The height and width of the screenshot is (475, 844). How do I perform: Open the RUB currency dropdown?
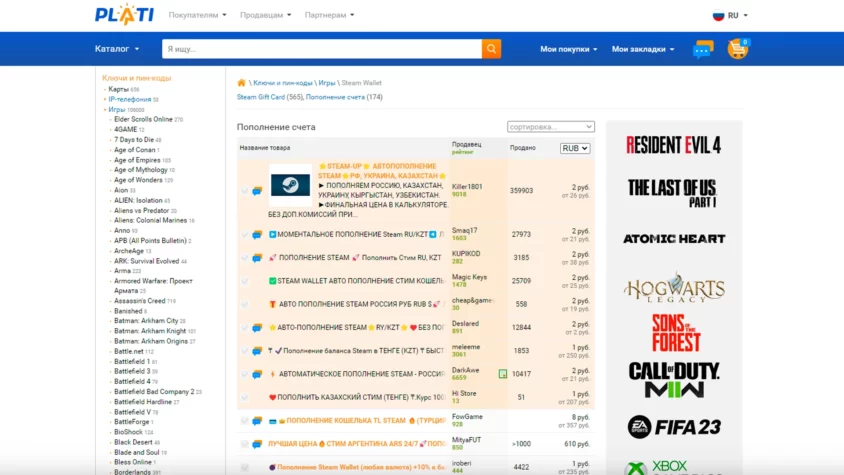pos(575,148)
